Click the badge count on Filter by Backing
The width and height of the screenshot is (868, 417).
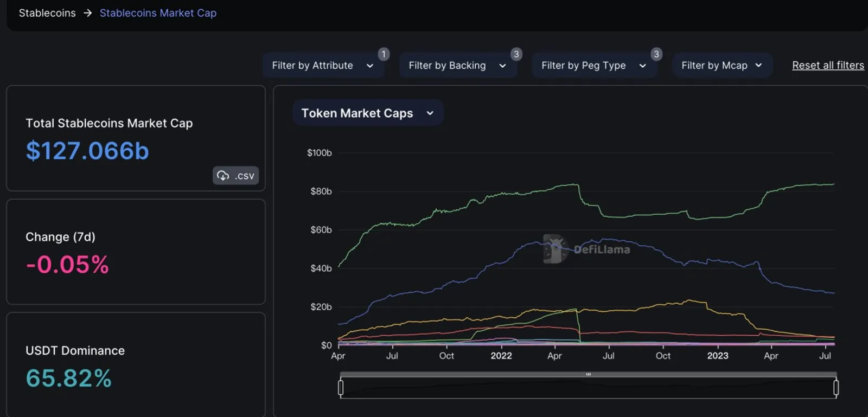[516, 54]
